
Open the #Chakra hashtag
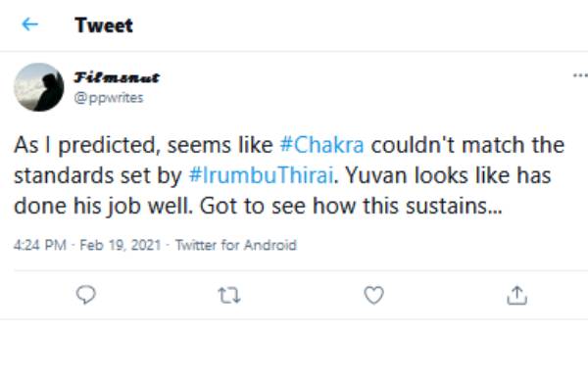click(x=321, y=145)
